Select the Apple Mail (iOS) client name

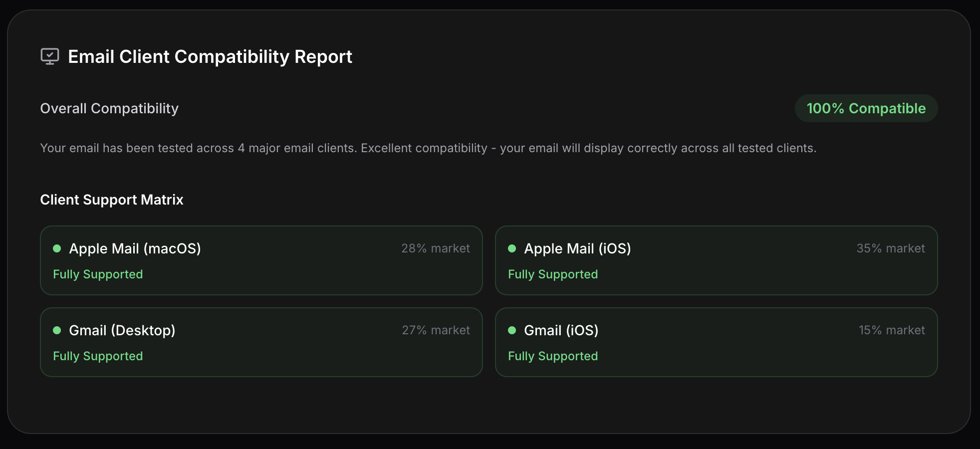[577, 248]
